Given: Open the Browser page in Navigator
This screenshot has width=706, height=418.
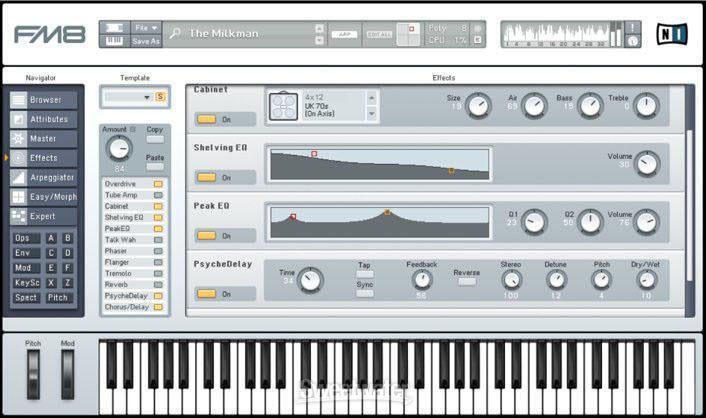Looking at the screenshot, I should click(x=43, y=100).
